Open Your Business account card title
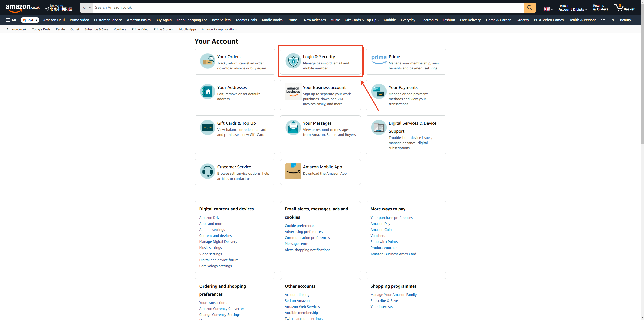644x320 pixels. [324, 87]
